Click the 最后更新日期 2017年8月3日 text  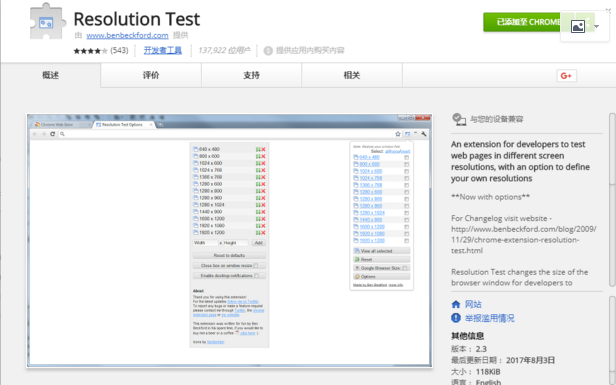(503, 360)
